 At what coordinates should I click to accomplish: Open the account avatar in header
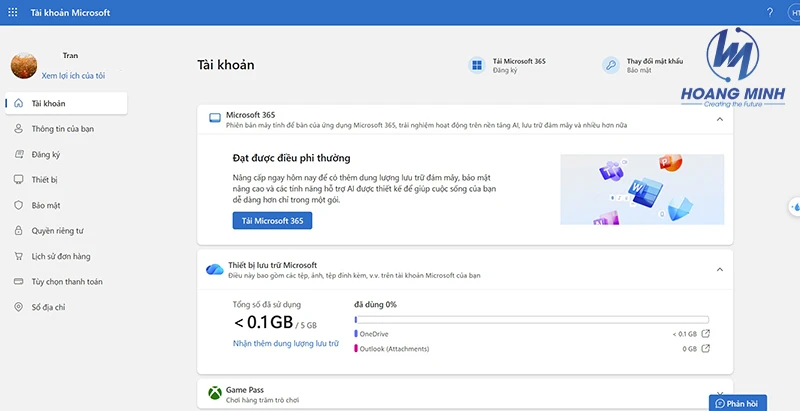[x=795, y=12]
